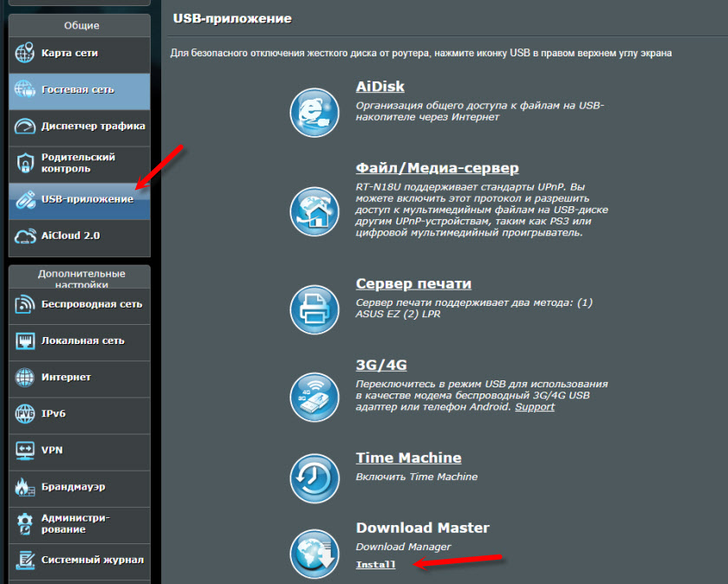
Task: Open the Сервер печати link
Action: [x=413, y=283]
